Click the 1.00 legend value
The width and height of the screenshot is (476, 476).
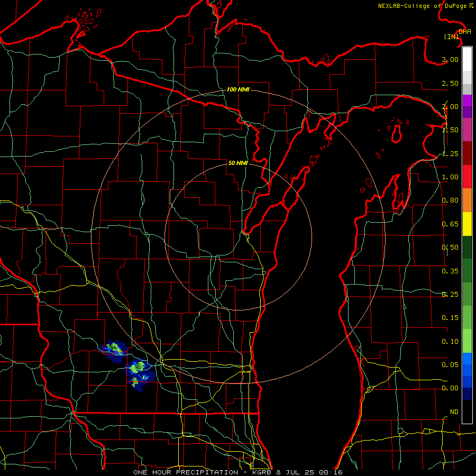[x=450, y=177]
